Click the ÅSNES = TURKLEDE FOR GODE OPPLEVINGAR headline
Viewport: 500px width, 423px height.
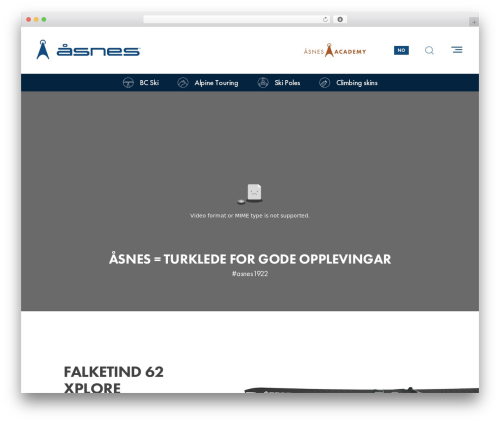250,259
